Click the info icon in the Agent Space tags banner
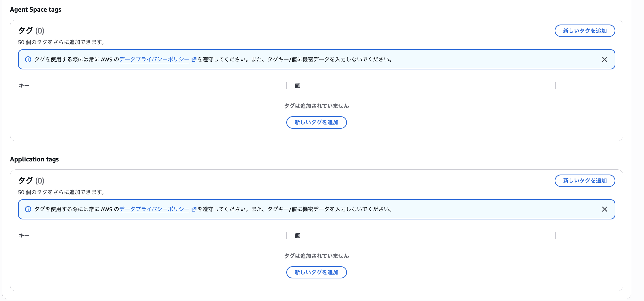644x301 pixels. 28,59
